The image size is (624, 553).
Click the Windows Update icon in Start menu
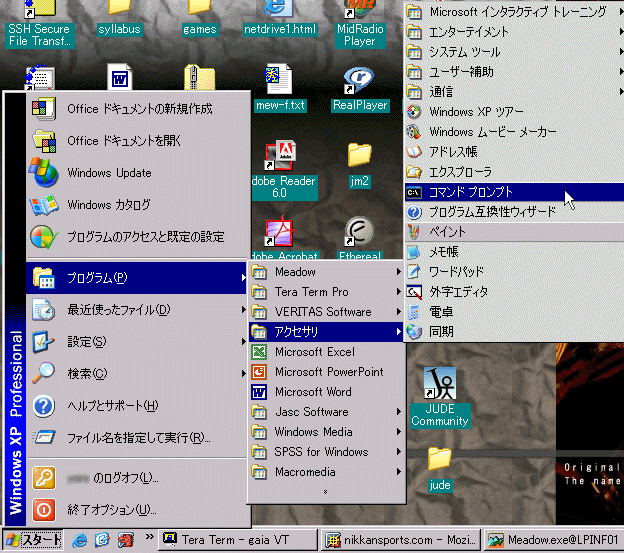coord(44,173)
